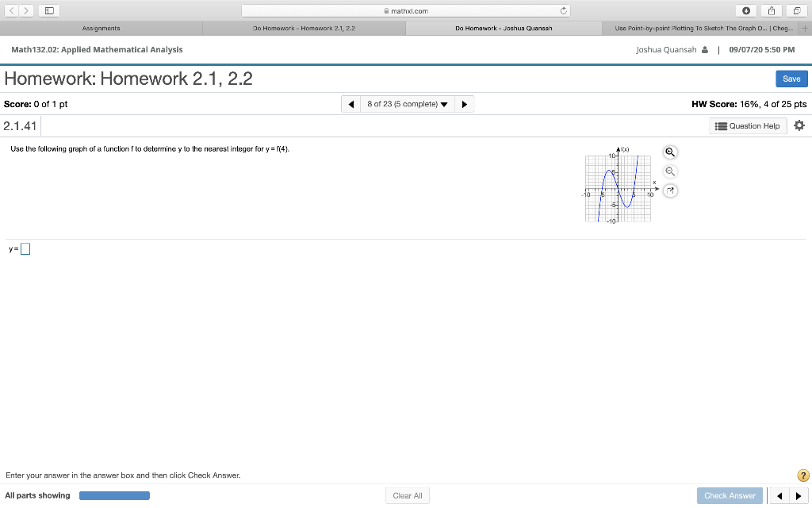
Task: Open the graph in a larger window
Action: (670, 190)
